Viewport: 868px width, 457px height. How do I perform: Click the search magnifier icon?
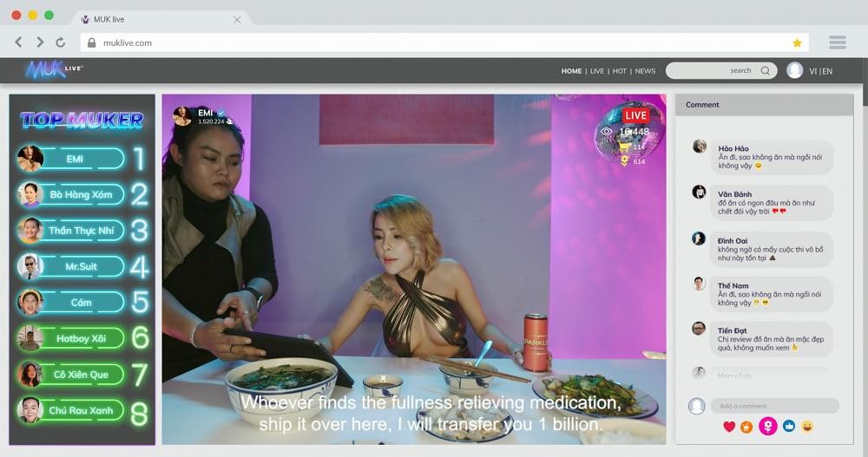[765, 71]
